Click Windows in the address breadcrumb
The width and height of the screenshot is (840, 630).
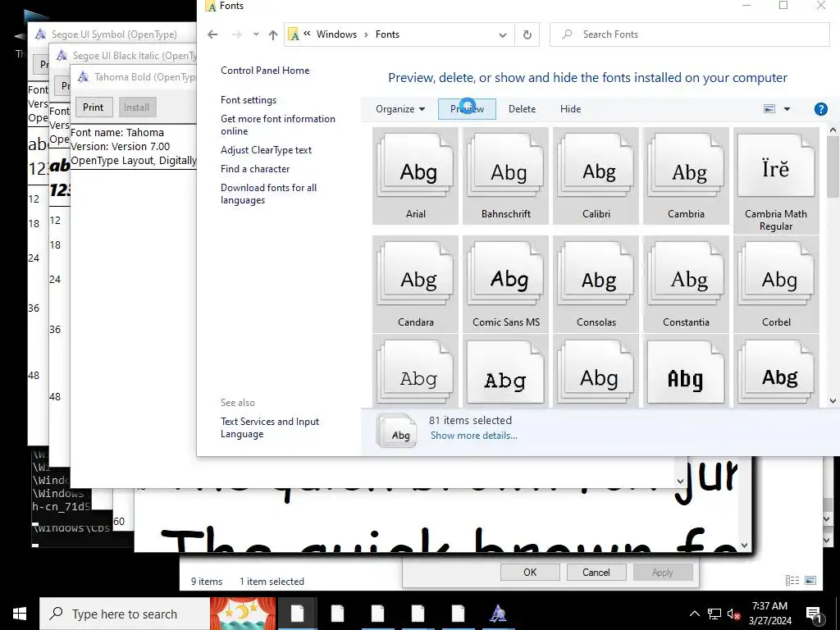[x=336, y=34]
